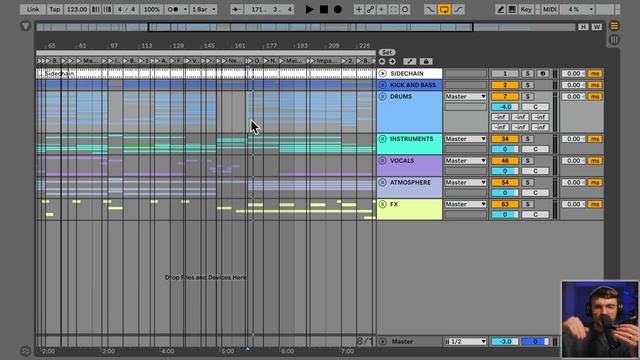Toggle INSTRUMENTS track activator 34
Viewport: 640px width, 360px height.
pyautogui.click(x=504, y=139)
